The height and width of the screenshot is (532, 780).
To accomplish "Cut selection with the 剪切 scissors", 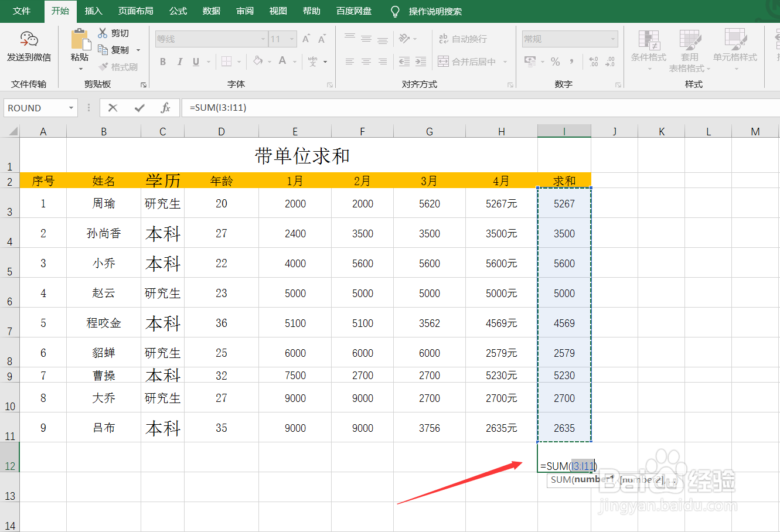I will click(x=113, y=33).
